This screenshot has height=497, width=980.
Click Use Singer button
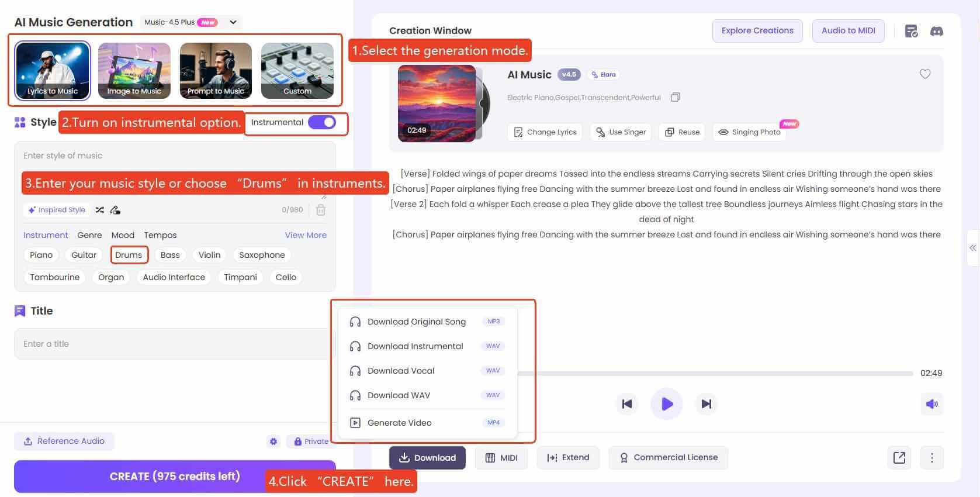[x=621, y=132]
